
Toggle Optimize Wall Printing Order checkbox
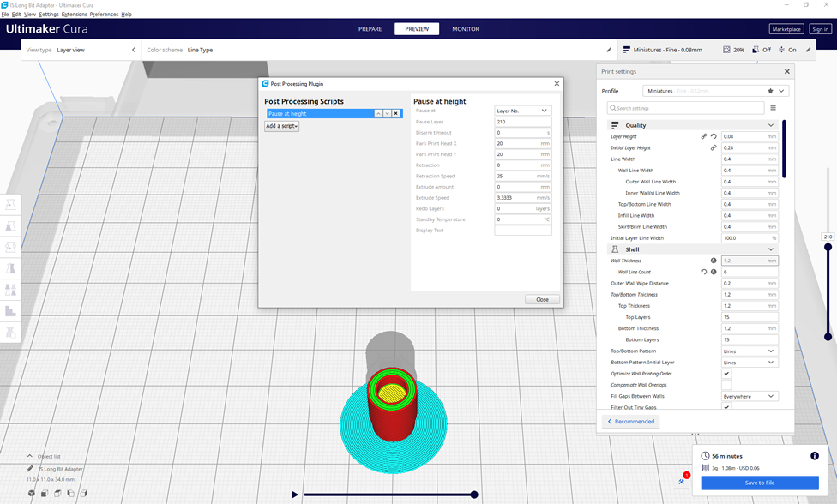click(726, 374)
